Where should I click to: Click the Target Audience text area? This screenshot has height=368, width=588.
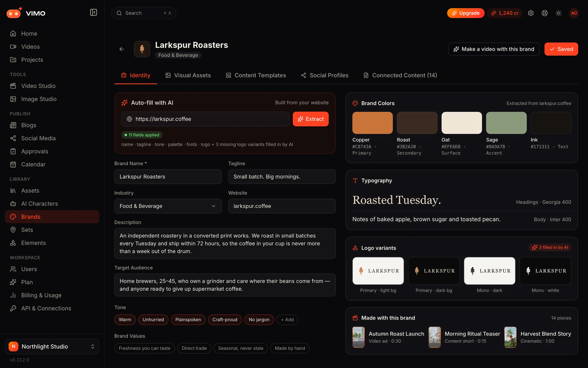[225, 285]
